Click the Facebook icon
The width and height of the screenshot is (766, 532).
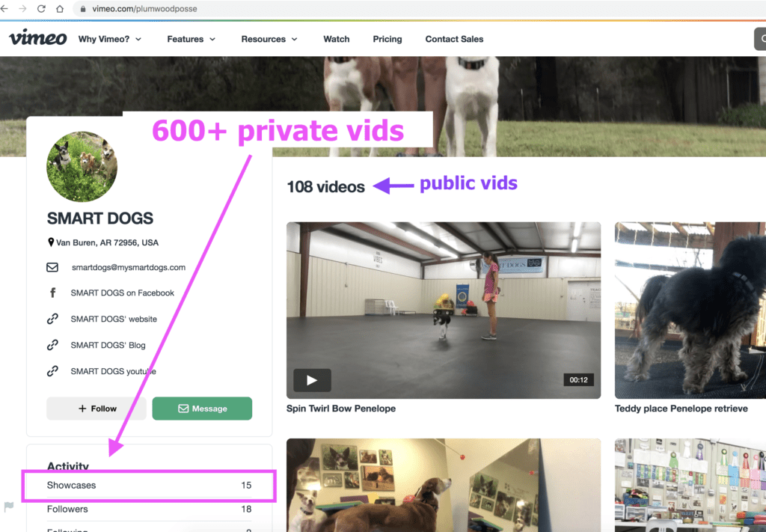click(53, 293)
